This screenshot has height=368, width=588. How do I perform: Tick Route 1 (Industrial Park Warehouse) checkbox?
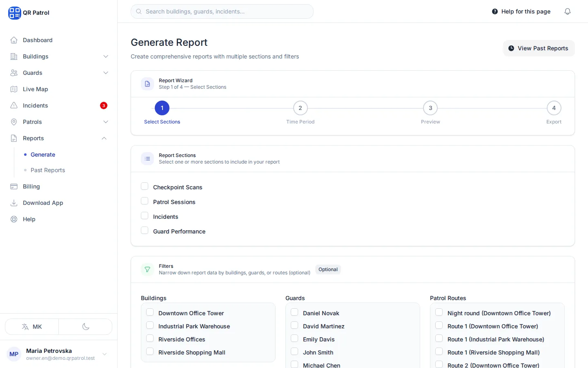tap(439, 339)
